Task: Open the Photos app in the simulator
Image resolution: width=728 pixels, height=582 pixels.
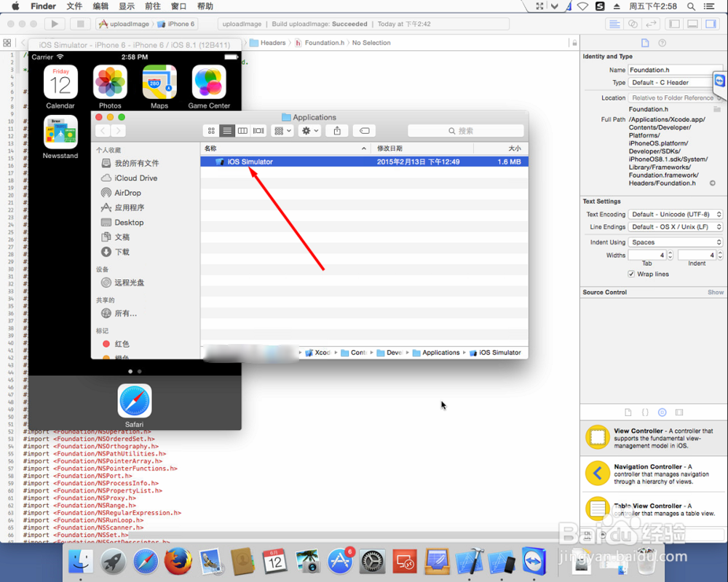Action: point(110,82)
